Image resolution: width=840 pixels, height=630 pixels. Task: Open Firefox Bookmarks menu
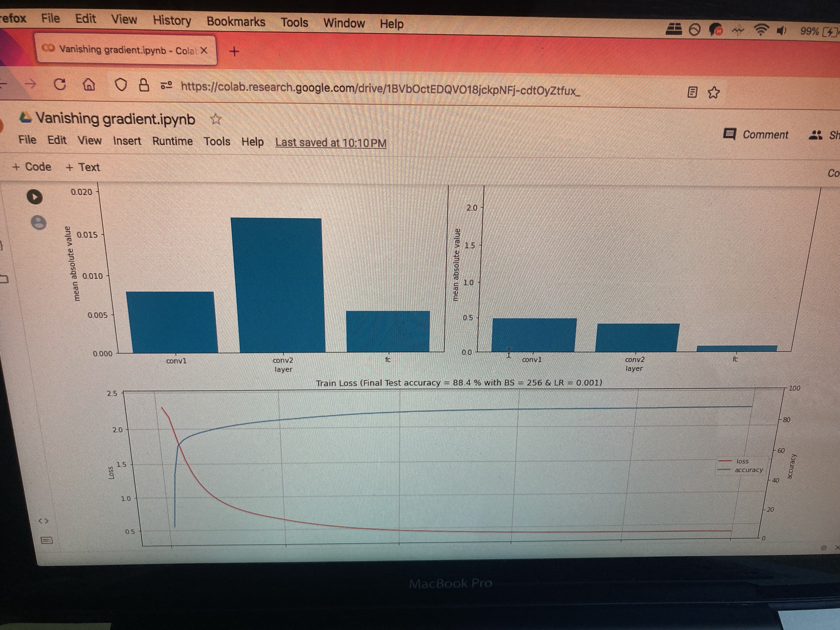236,21
